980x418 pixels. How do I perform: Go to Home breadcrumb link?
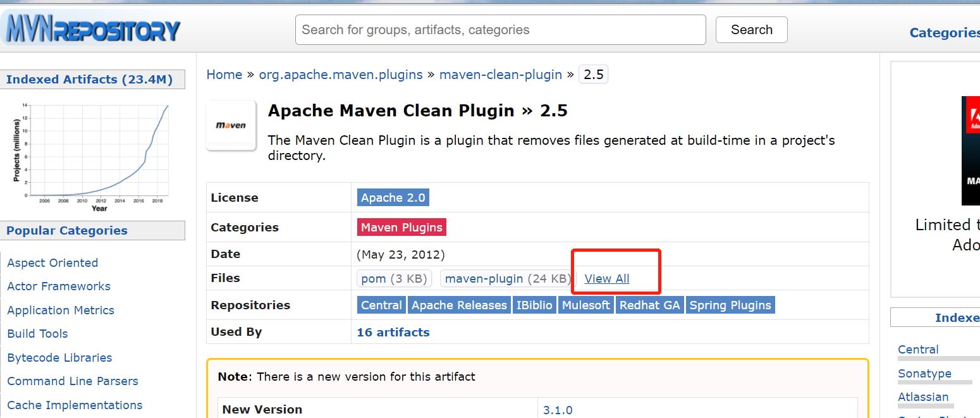[224, 75]
